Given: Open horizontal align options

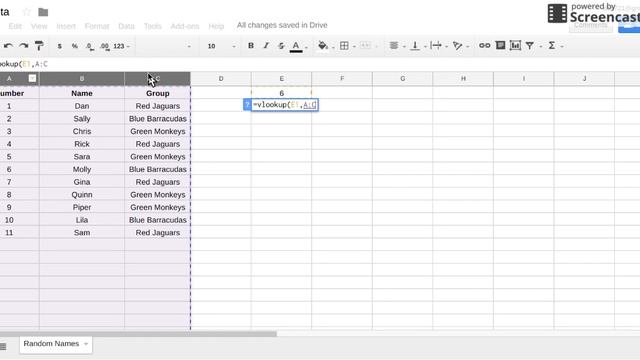Looking at the screenshot, I should (394, 46).
